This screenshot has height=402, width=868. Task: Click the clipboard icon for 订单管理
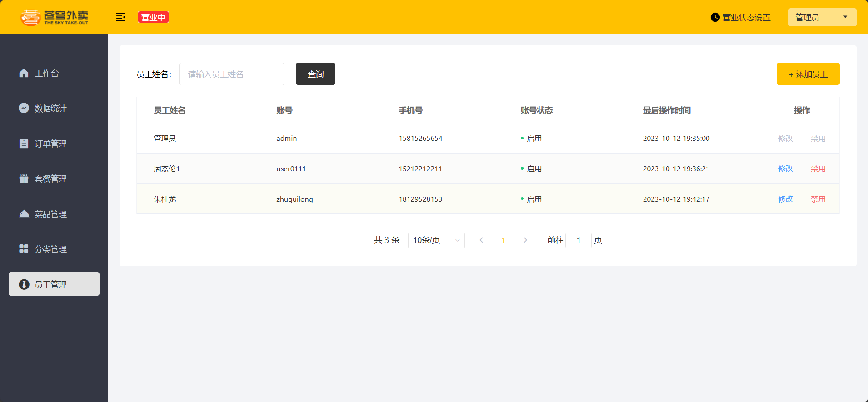24,144
